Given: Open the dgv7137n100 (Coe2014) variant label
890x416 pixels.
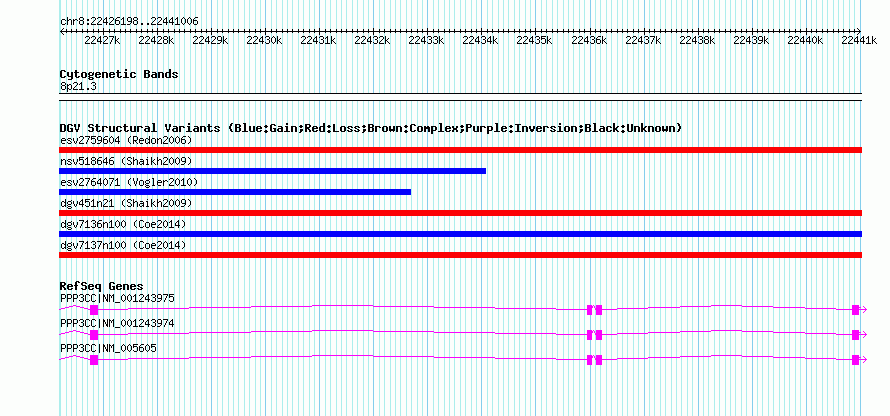Looking at the screenshot, I should [x=123, y=246].
